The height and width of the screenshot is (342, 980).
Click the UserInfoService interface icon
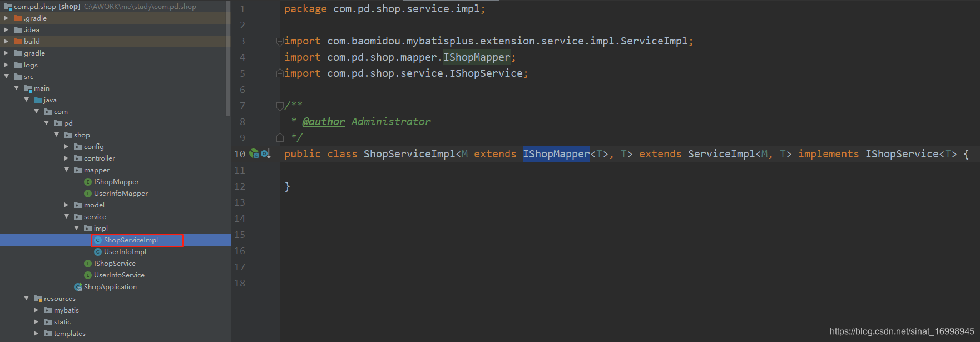(88, 275)
